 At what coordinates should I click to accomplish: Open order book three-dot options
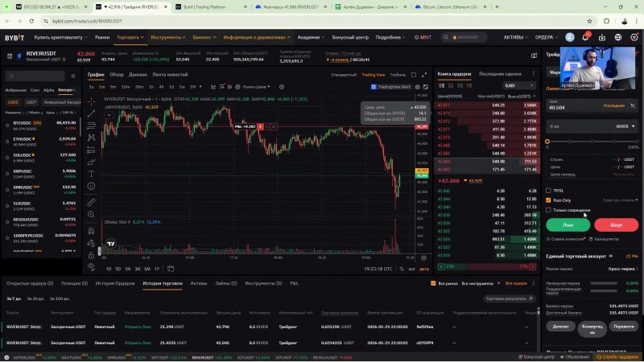tap(534, 74)
